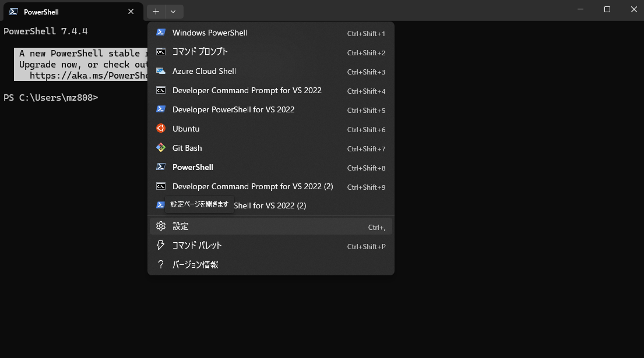The width and height of the screenshot is (644, 358).
Task: Click the Ubuntu logo icon
Action: tap(161, 128)
